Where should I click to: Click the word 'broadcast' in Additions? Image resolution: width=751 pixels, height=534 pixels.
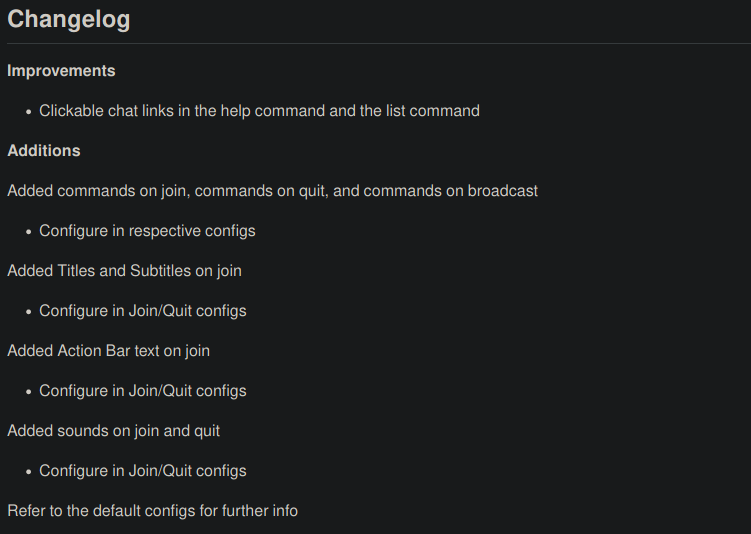[502, 191]
